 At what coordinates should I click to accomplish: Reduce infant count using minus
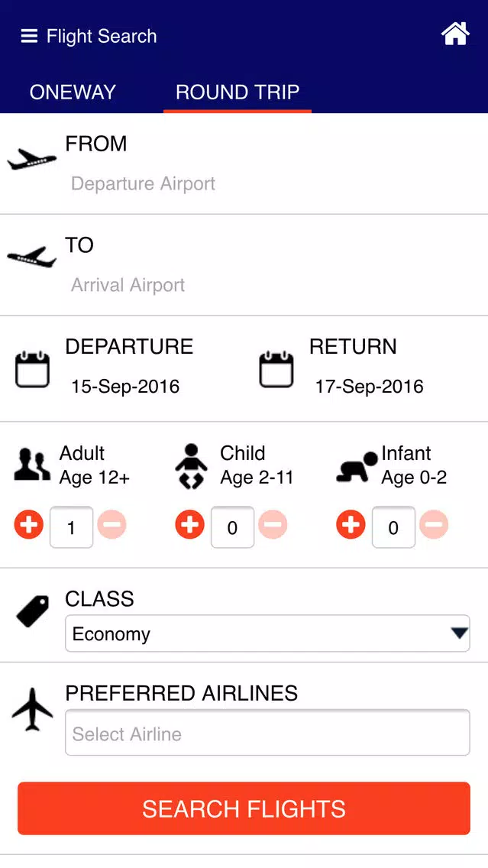coord(434,524)
